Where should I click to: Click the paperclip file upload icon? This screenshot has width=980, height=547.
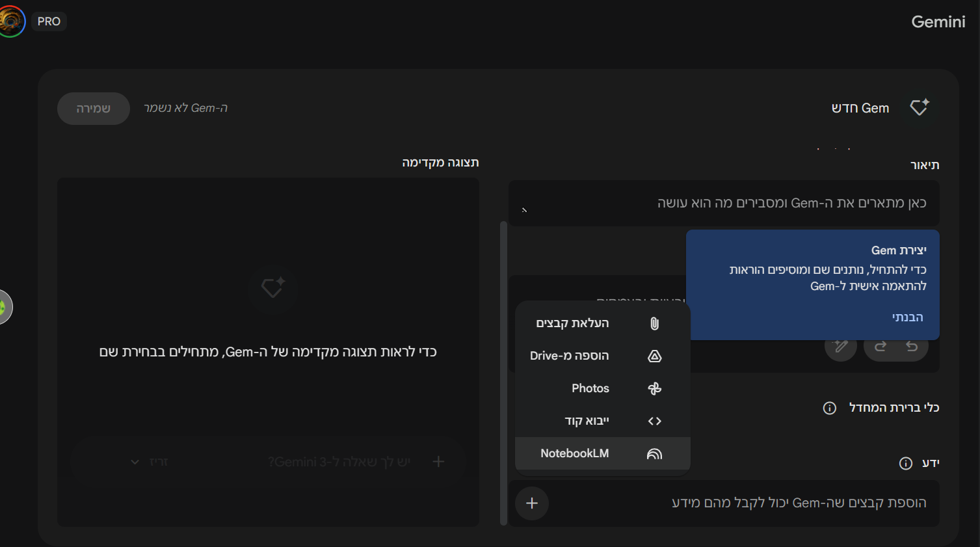654,323
